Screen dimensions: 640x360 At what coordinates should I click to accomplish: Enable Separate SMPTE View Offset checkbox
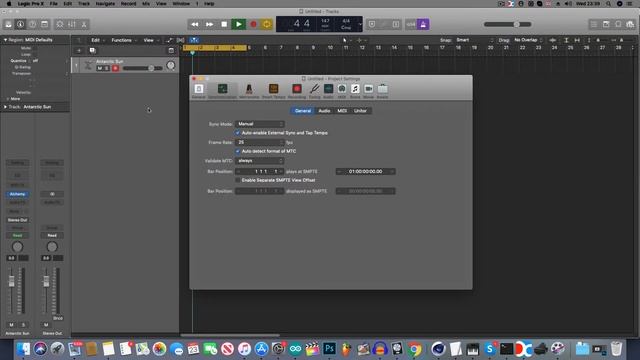pyautogui.click(x=238, y=180)
